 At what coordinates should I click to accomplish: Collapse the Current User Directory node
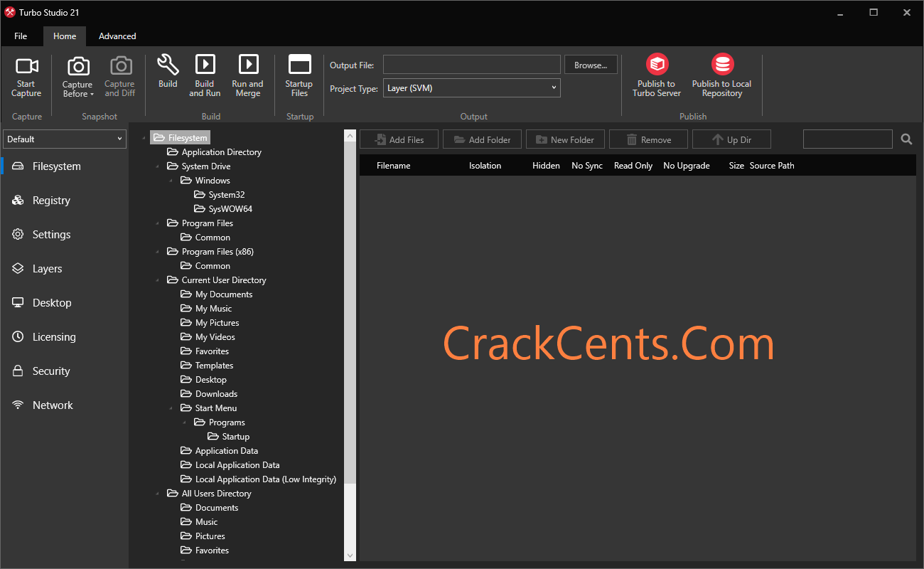click(x=157, y=280)
